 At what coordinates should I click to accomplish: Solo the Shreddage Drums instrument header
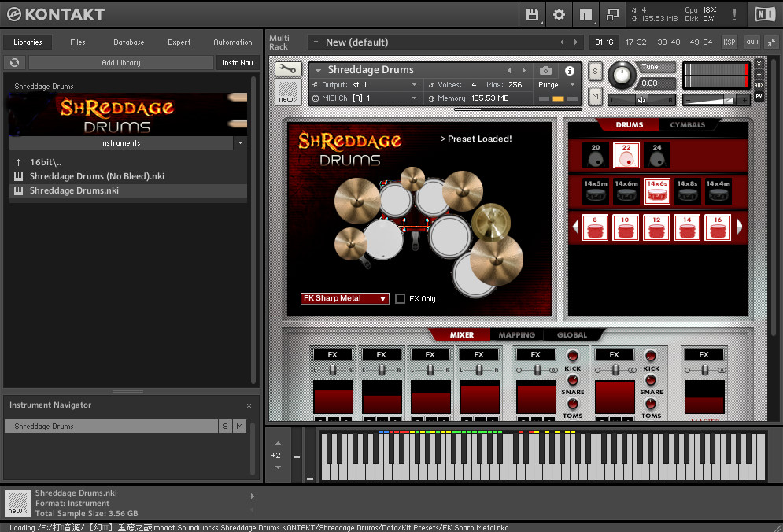pos(595,71)
